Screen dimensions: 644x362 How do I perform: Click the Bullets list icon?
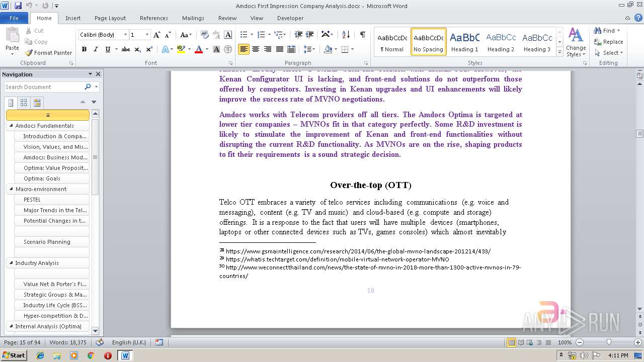tap(244, 35)
